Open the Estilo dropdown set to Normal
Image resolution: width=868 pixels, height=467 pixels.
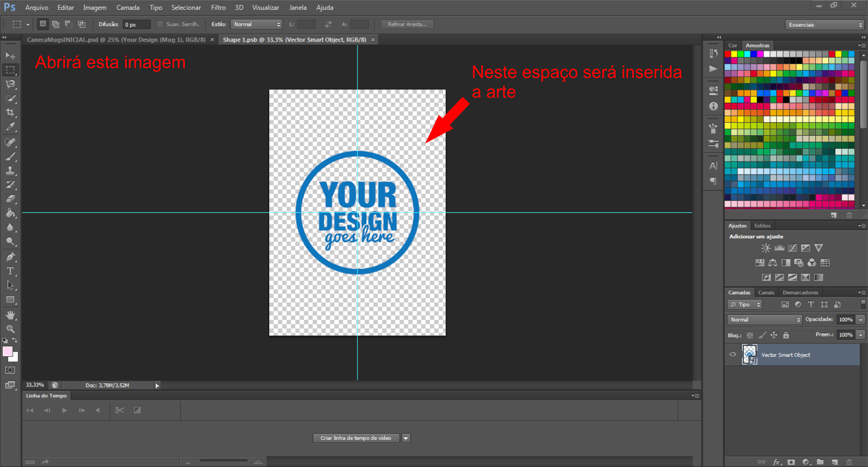(257, 24)
